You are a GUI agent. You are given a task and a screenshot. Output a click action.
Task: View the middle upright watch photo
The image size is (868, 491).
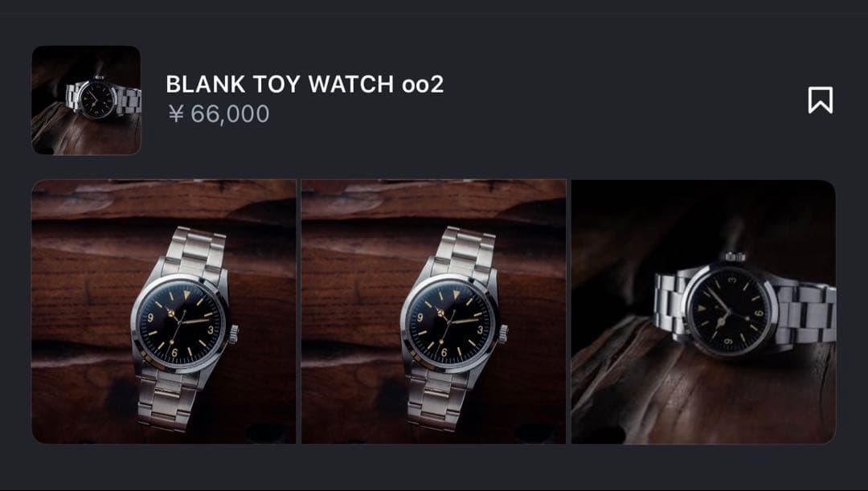pyautogui.click(x=433, y=312)
